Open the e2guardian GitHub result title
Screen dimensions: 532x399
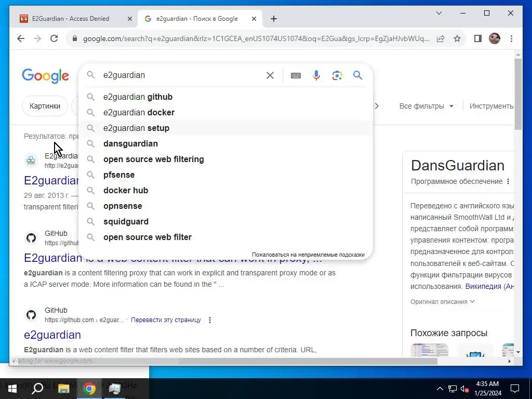pyautogui.click(x=52, y=335)
